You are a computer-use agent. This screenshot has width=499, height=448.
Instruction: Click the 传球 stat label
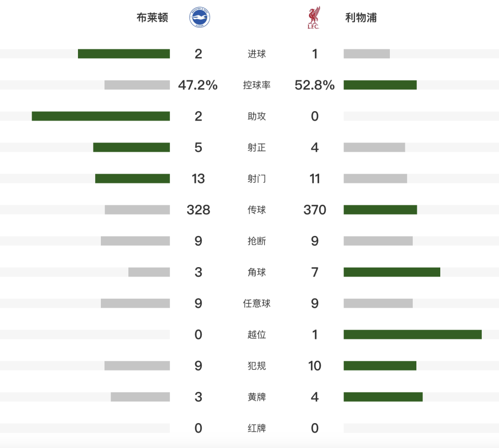(x=257, y=210)
